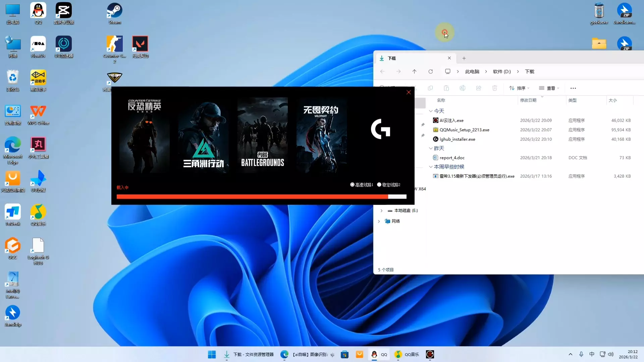The width and height of the screenshot is (644, 362).
Task: Open QQ音乐 desktop shortcut
Action: click(x=38, y=215)
